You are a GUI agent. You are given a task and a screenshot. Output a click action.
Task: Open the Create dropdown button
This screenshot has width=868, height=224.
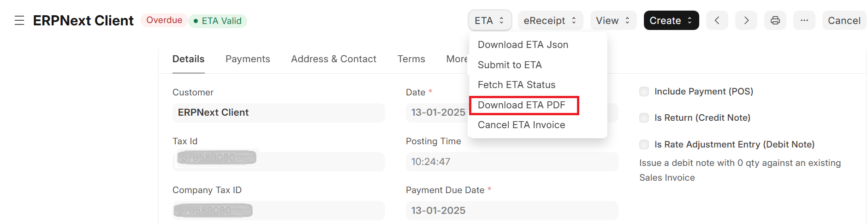pos(671,21)
